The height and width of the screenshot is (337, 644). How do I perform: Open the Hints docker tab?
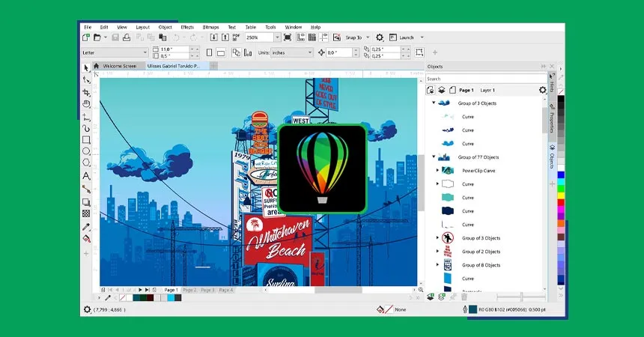pyautogui.click(x=552, y=84)
